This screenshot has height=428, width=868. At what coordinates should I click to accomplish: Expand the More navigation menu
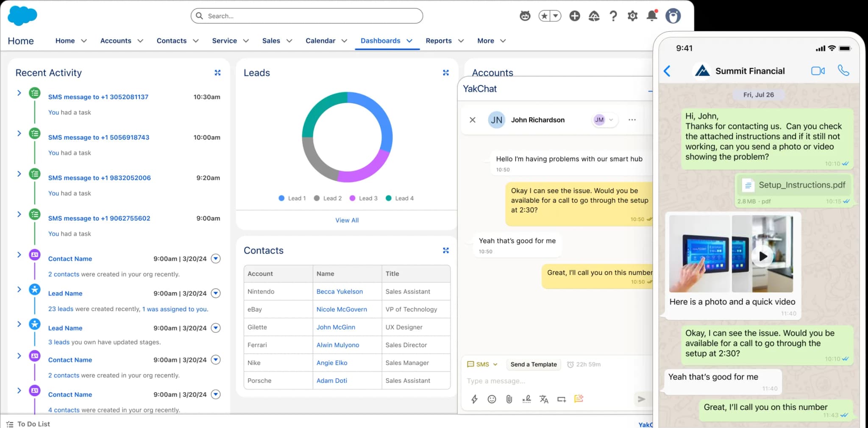coord(491,41)
